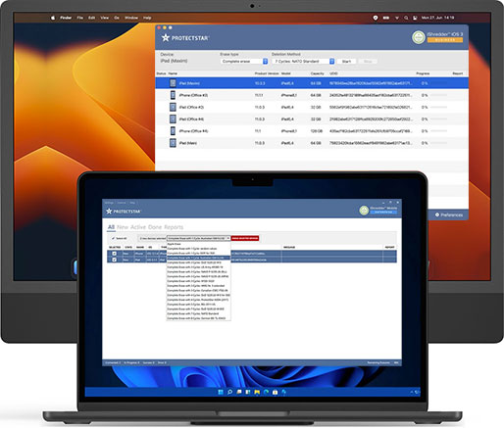
Task: Toggle the checkbox on the iPad row
Action: click(114, 260)
